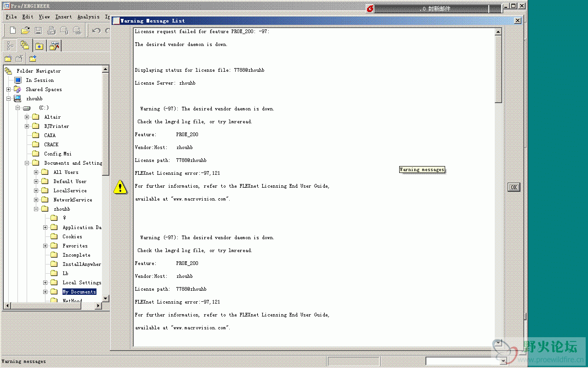This screenshot has height=368, width=588.
Task: Expand the Local Settings folder
Action: point(45,282)
